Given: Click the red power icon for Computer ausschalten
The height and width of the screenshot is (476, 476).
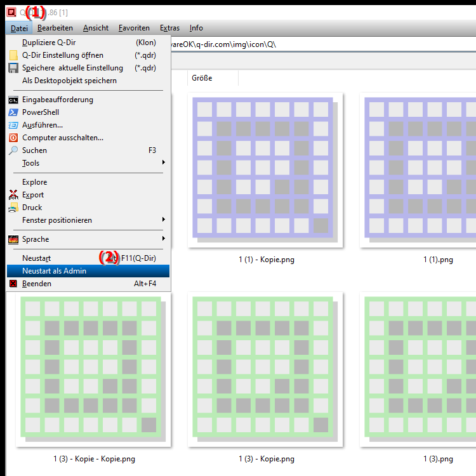Looking at the screenshot, I should pyautogui.click(x=13, y=138).
